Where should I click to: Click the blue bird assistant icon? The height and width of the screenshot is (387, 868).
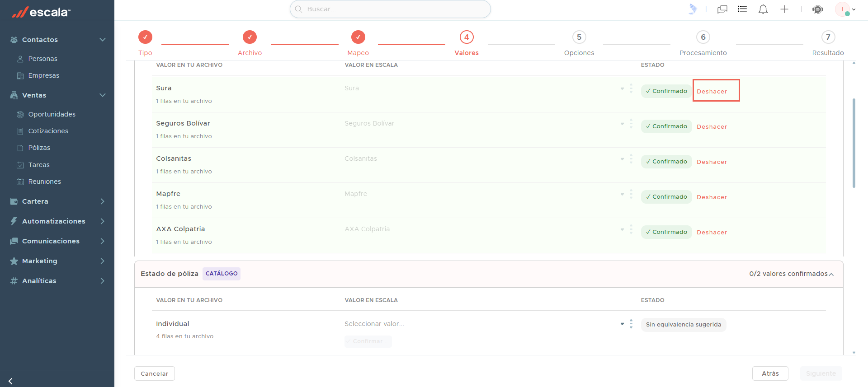(693, 9)
